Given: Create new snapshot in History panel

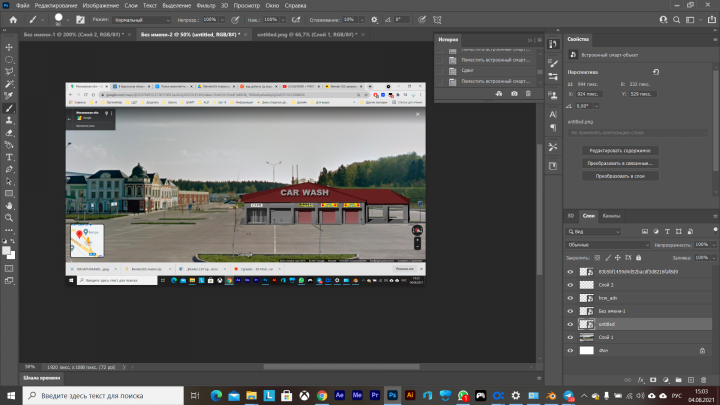Looking at the screenshot, I should 514,94.
